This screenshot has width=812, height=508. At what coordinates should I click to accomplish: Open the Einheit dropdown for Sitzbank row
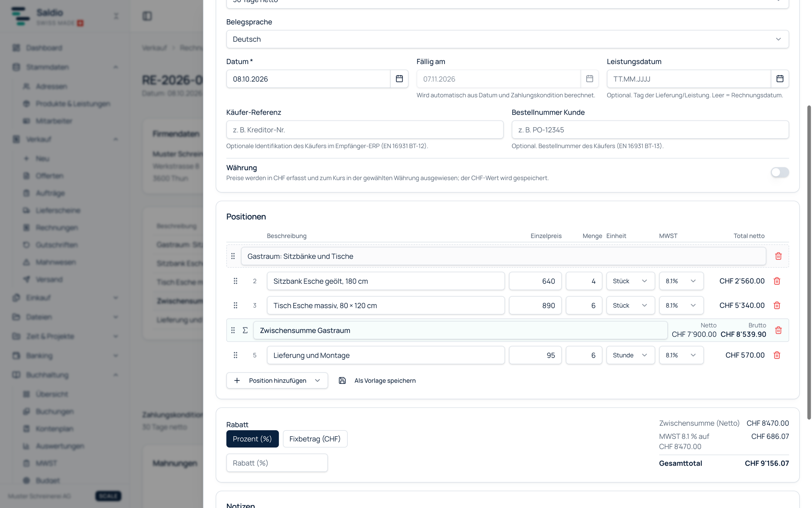tap(630, 281)
